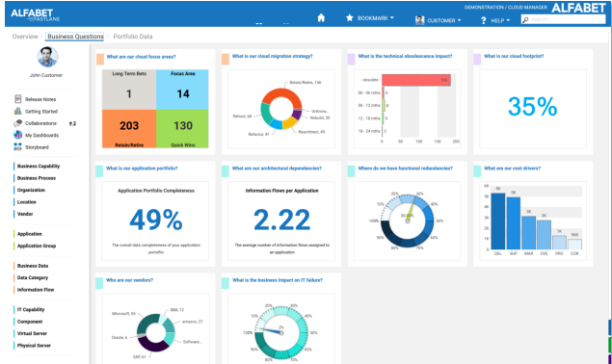Open 'What is our cloud footprint?' title
This screenshot has height=364, width=612.
coord(514,56)
